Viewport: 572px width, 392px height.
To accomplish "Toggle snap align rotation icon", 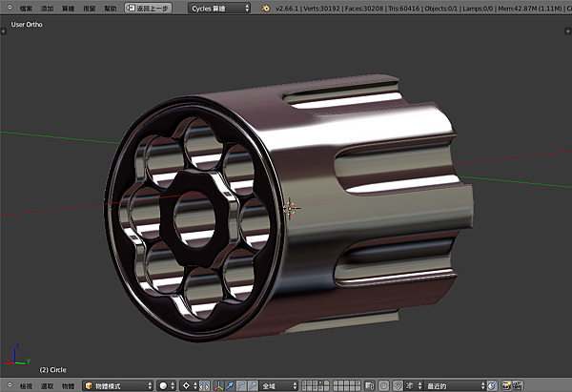I will [x=492, y=385].
